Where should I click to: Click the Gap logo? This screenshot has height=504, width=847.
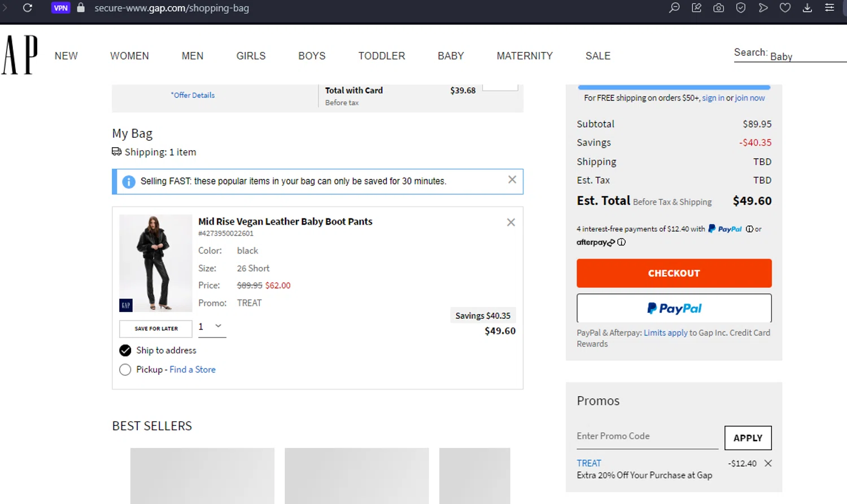20,55
